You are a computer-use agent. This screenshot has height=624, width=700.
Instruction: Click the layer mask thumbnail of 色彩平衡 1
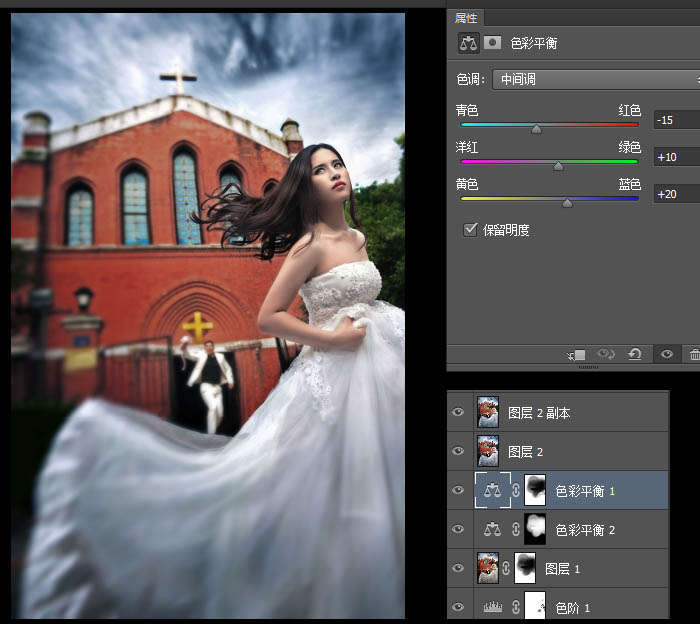536,490
